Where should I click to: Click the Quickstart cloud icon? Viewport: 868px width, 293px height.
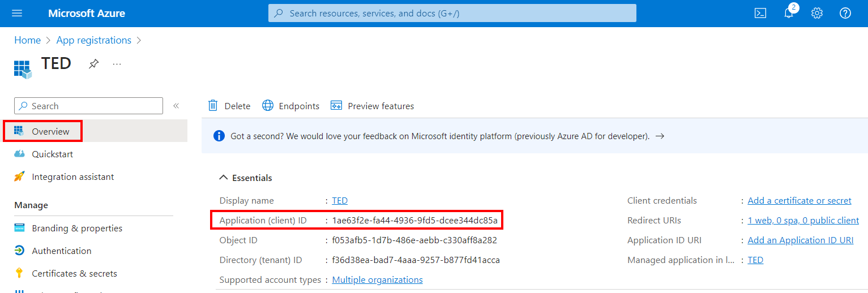click(19, 154)
